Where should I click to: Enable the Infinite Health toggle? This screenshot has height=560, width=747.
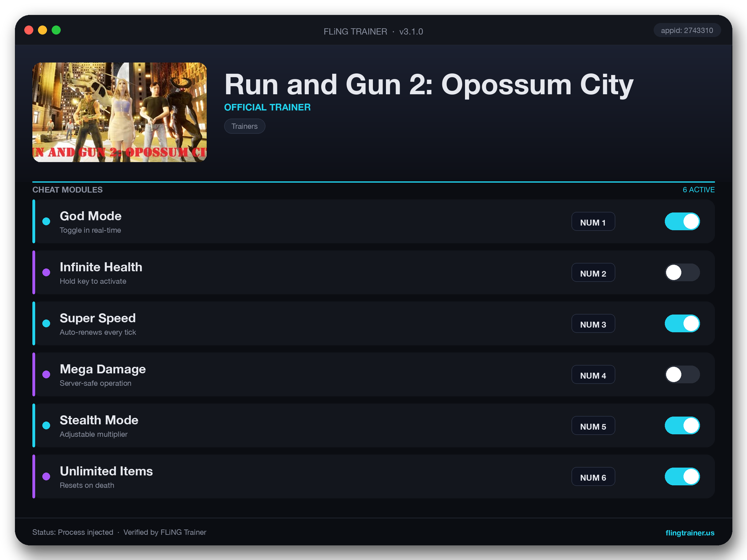[682, 273]
